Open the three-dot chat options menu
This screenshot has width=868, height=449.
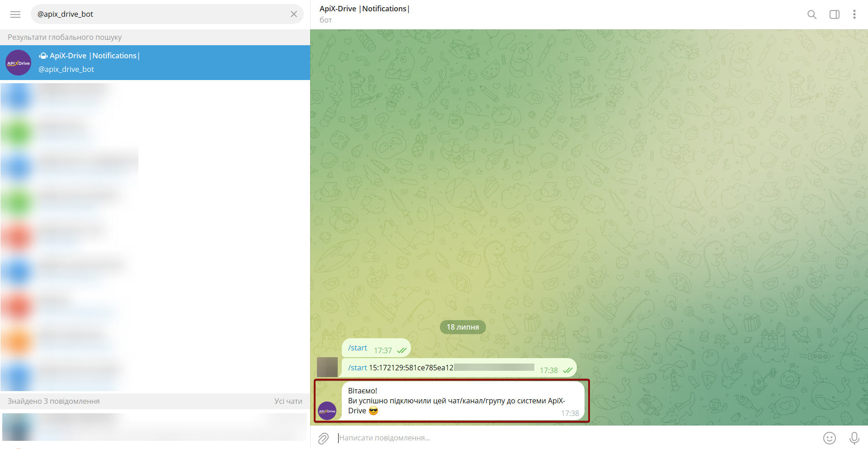[x=854, y=14]
